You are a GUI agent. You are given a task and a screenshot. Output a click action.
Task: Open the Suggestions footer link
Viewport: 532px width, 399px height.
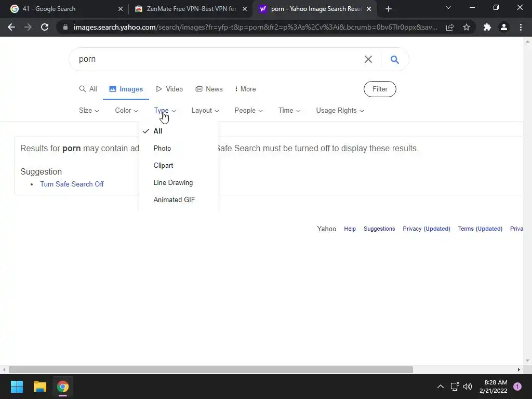point(379,229)
